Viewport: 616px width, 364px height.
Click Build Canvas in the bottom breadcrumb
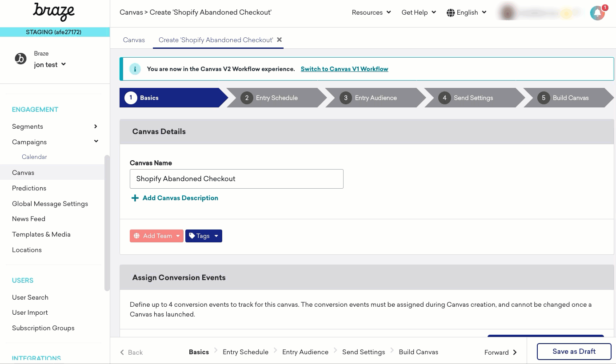pos(418,352)
